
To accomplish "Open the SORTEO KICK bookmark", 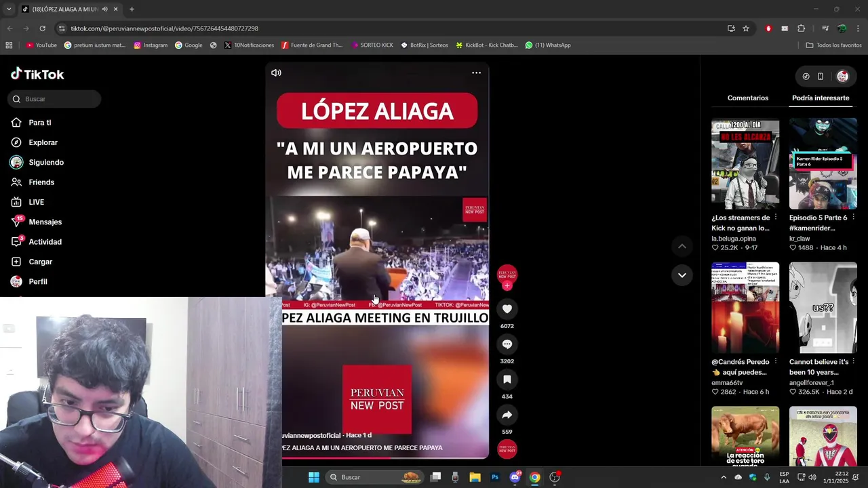I will coord(372,45).
